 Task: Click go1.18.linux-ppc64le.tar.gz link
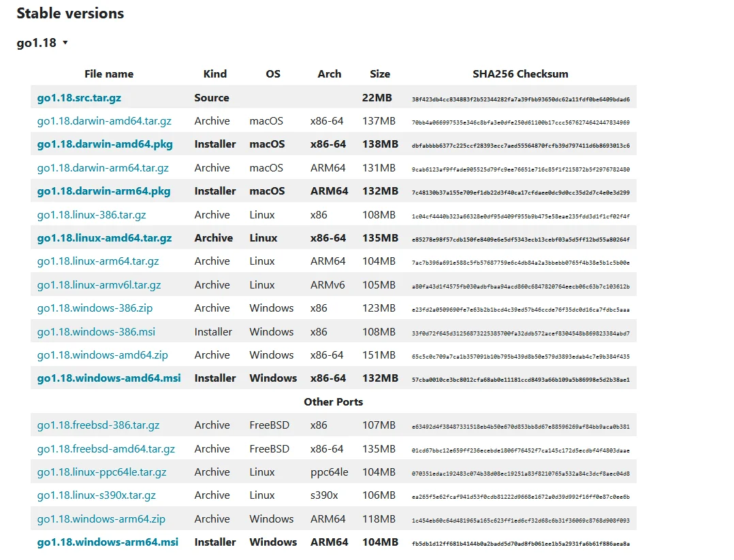pos(101,472)
